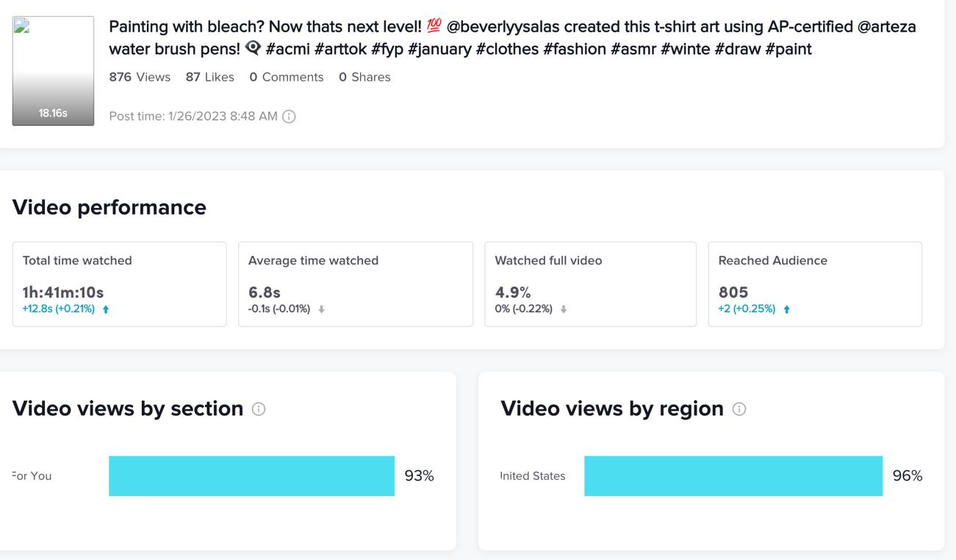Screen dimensions: 956x560
Task: Click the info icon beside Post time
Action: pyautogui.click(x=289, y=117)
